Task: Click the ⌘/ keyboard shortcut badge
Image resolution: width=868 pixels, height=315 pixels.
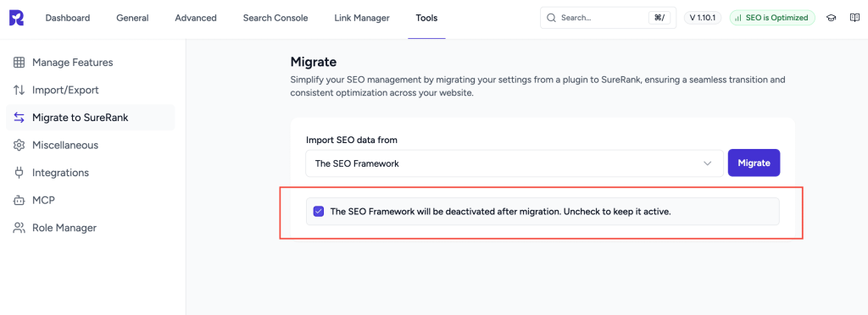Action: coord(659,18)
